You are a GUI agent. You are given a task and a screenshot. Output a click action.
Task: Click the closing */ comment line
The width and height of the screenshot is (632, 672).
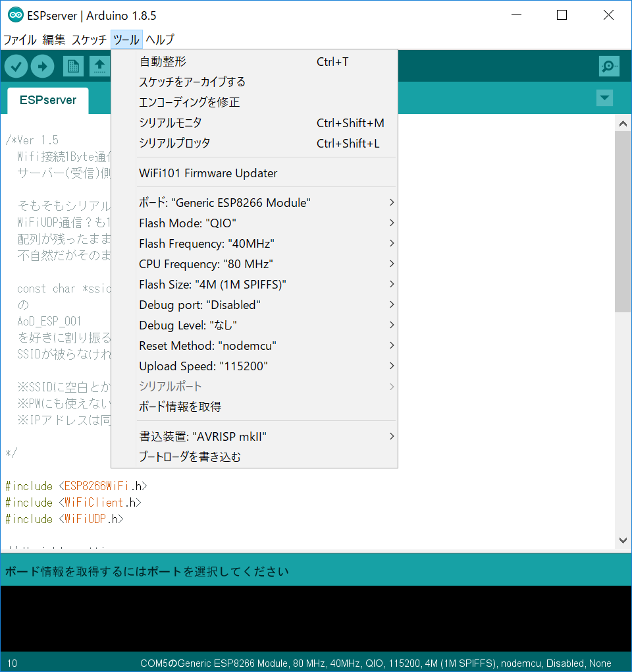tap(11, 453)
